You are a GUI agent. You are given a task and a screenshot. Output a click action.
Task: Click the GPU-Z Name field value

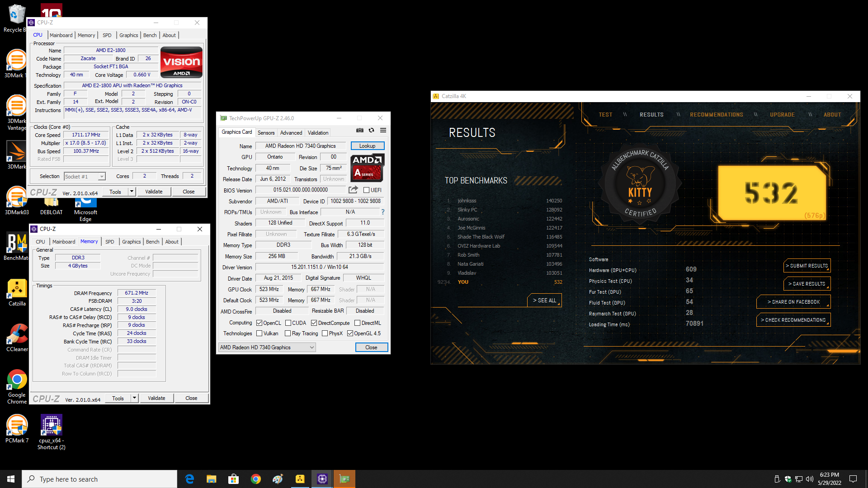301,146
